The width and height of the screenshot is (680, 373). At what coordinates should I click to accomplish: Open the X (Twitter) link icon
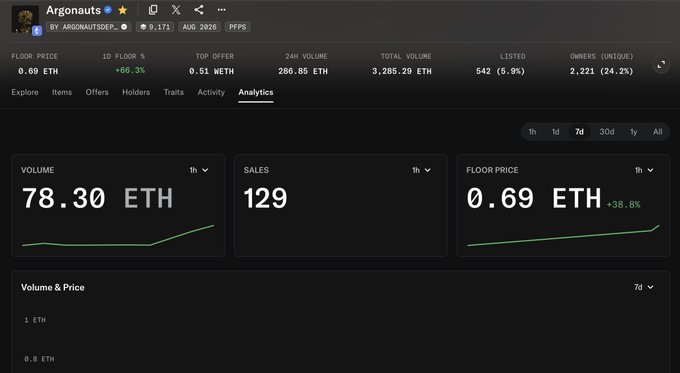(176, 10)
